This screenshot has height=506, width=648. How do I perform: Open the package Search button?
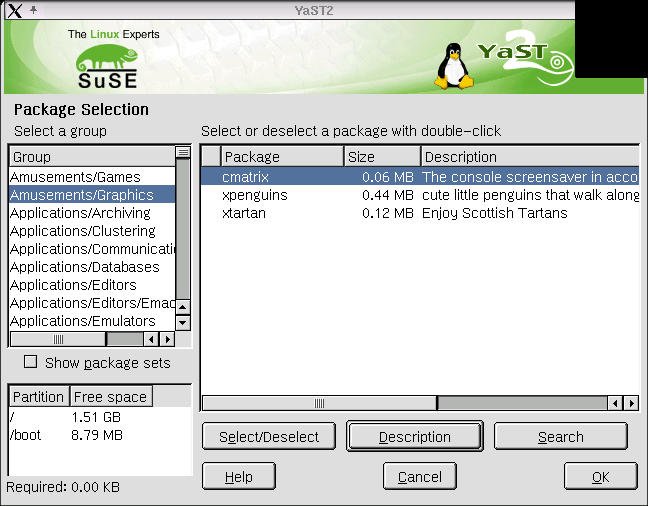point(560,437)
